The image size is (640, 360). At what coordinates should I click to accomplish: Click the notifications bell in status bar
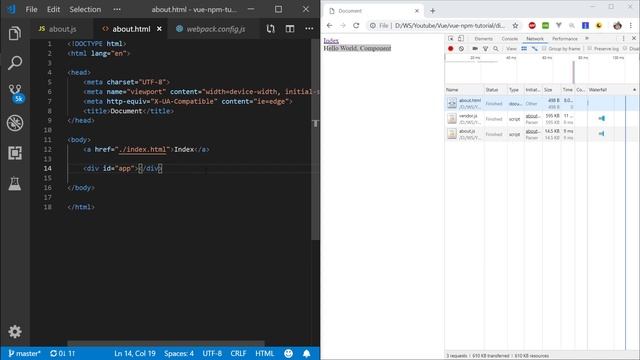307,353
